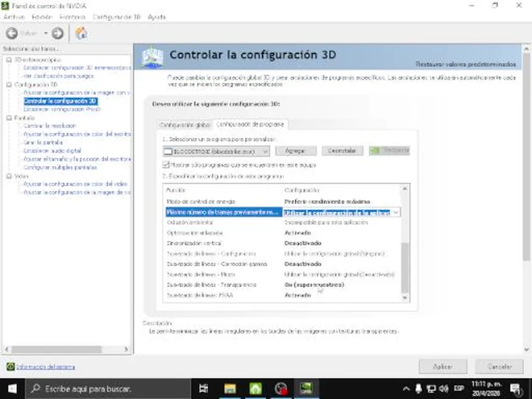Select the Optimización enlazada row

coord(282,233)
